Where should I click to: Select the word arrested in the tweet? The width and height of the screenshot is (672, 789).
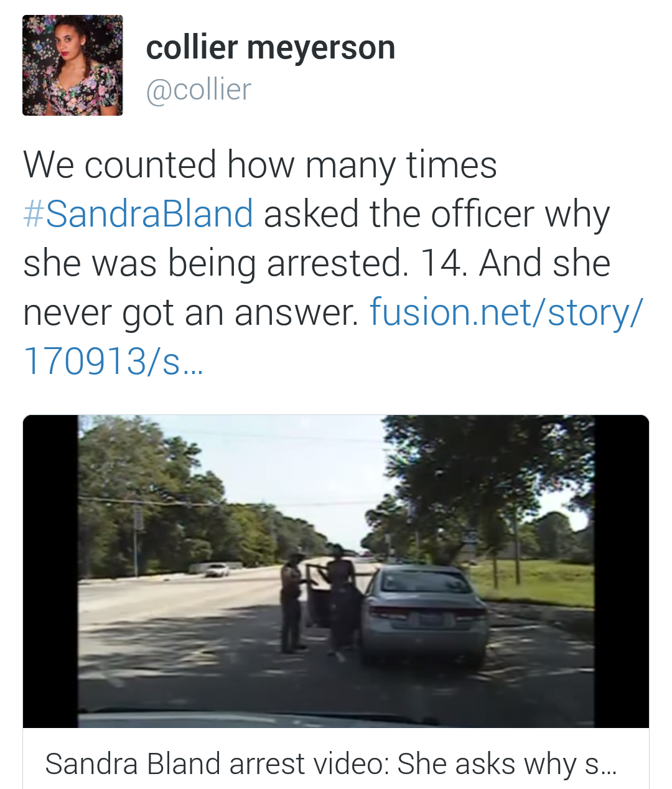click(337, 263)
